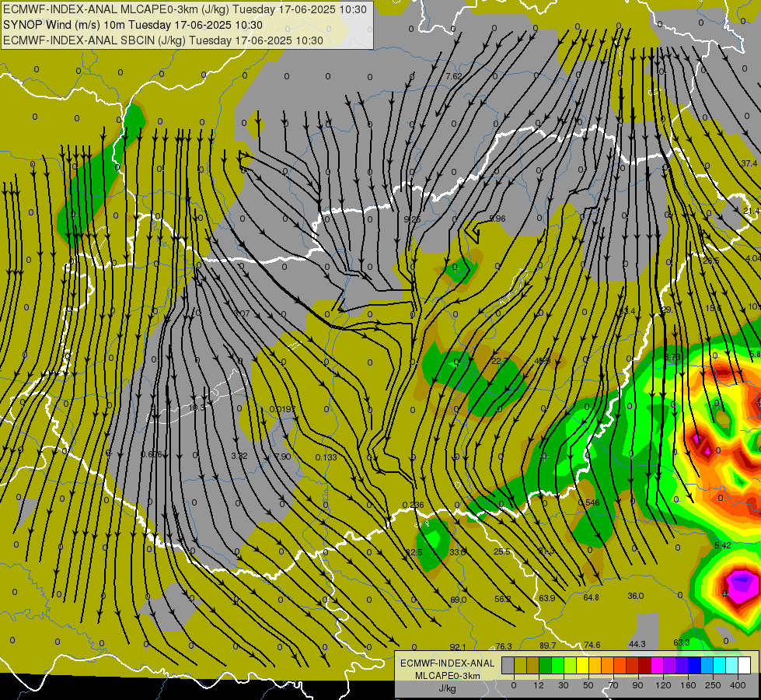Click the map value '0.546'
This screenshot has height=700, width=761.
[x=588, y=502]
